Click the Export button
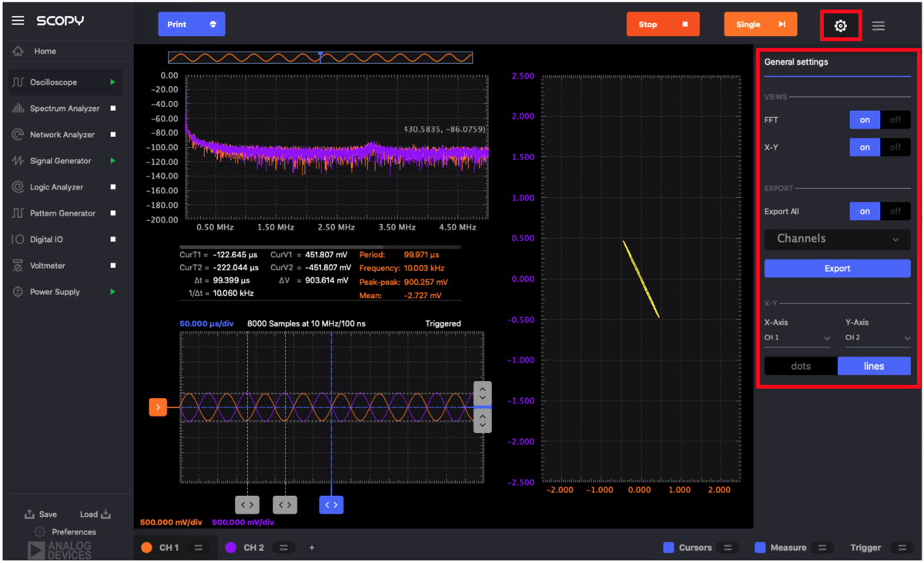This screenshot has height=563, width=924. click(x=837, y=269)
